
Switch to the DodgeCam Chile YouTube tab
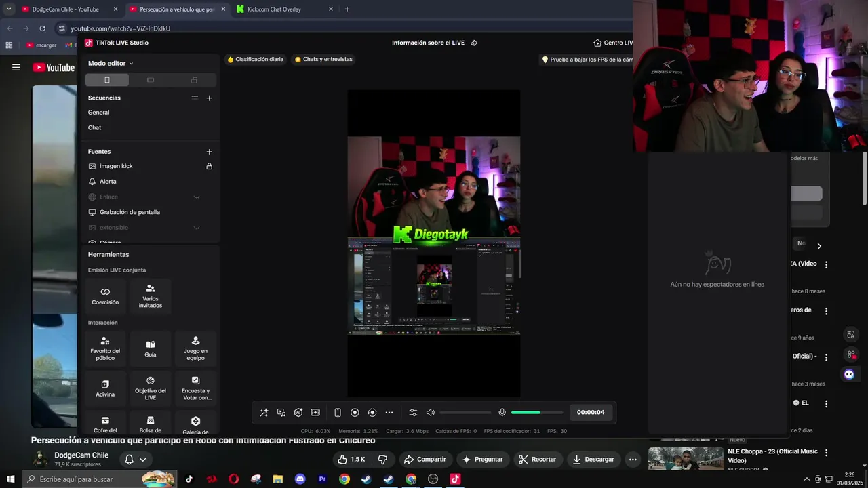(x=68, y=9)
